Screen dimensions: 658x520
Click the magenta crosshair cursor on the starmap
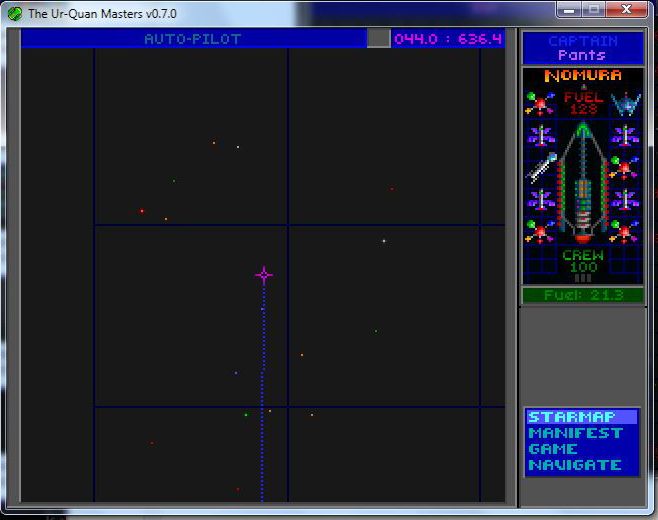(x=264, y=275)
